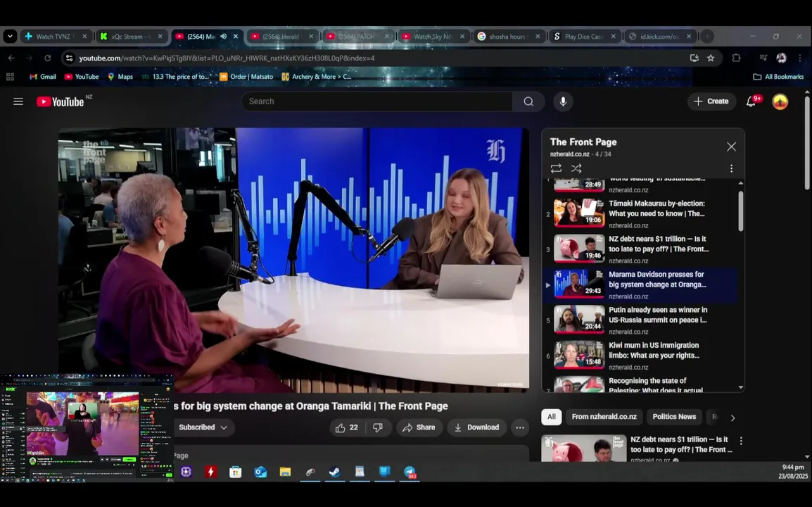The width and height of the screenshot is (812, 507).
Task: Open new browser tab with plus button
Action: [707, 37]
